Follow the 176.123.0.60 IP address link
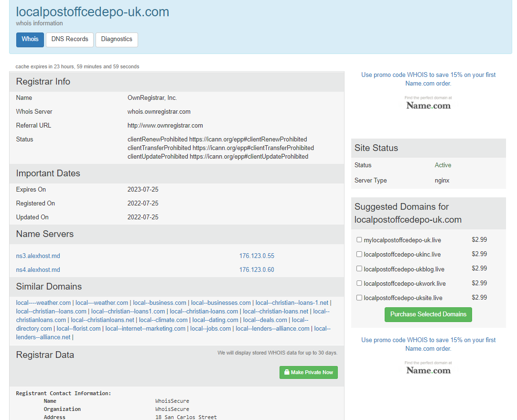This screenshot has height=420, width=517. 257,269
